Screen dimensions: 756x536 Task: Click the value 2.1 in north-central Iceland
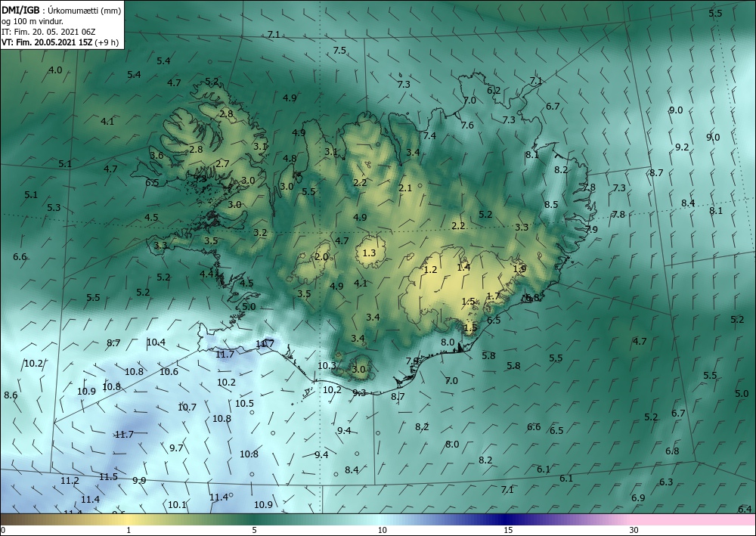(x=405, y=187)
